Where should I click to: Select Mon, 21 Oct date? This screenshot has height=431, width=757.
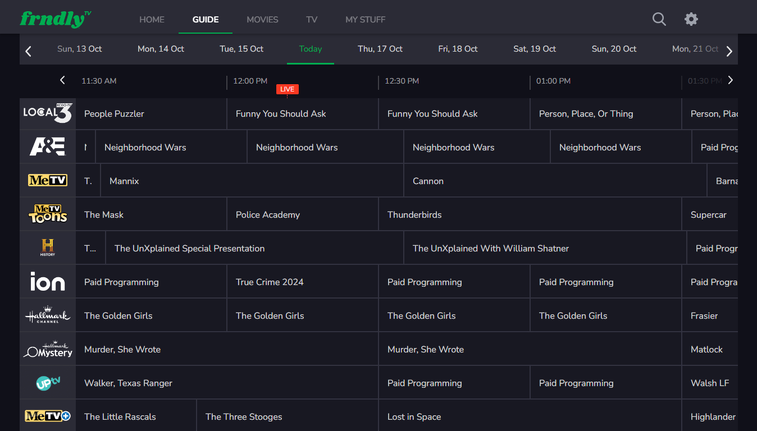click(x=695, y=49)
